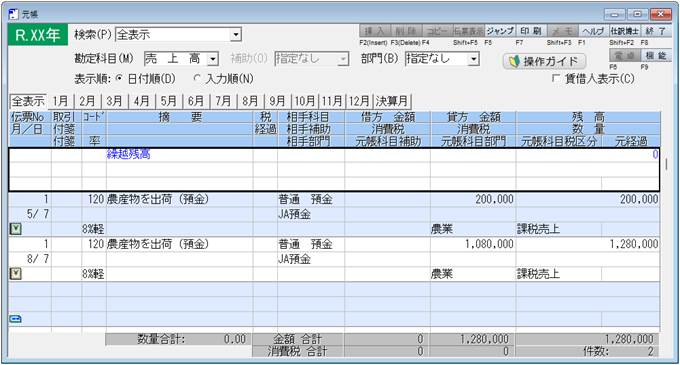The height and width of the screenshot is (365, 680).
Task: Click the 元帳 window title icon
Action: (x=14, y=14)
